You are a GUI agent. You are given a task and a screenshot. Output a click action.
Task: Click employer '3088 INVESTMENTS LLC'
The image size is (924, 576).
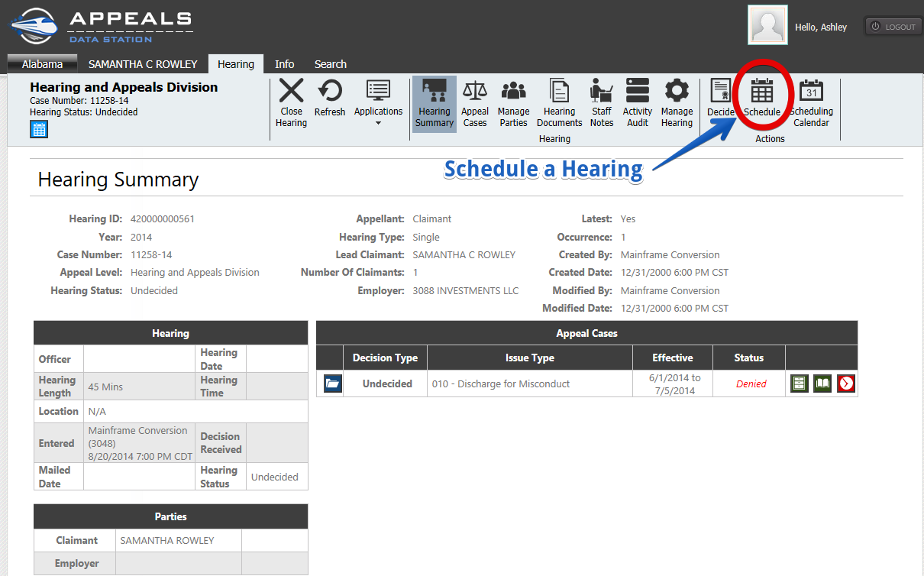466,290
